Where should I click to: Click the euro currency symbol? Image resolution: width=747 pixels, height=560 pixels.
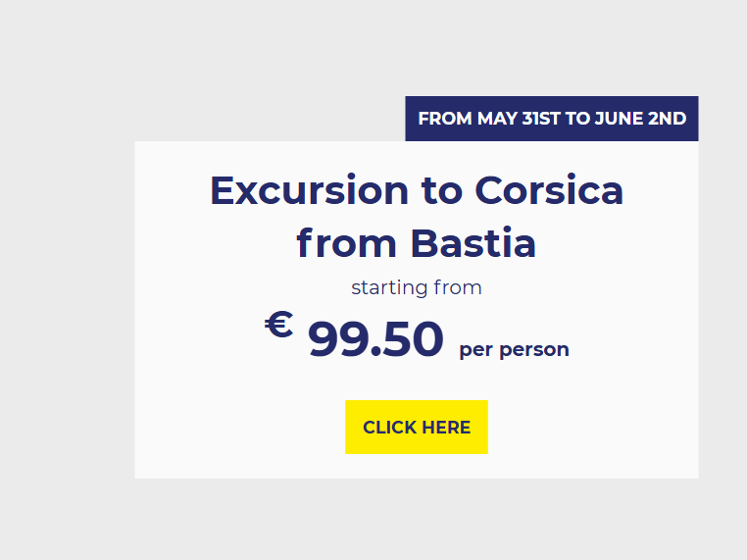tap(278, 325)
